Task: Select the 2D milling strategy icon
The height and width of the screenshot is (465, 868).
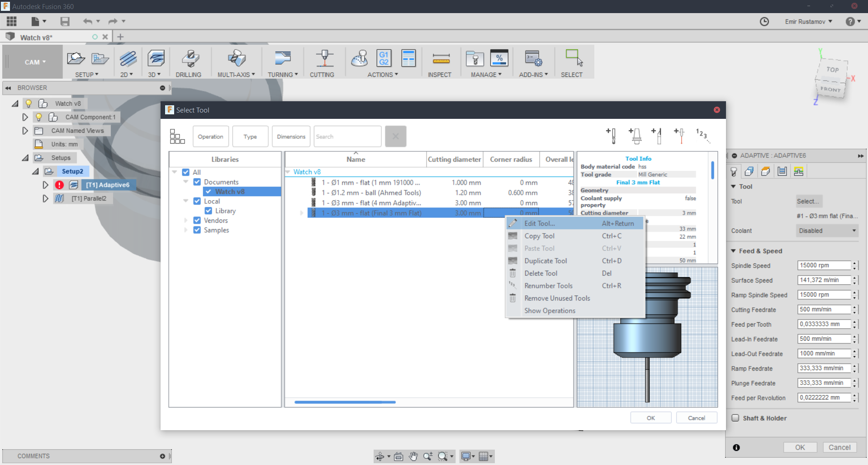Action: click(128, 58)
